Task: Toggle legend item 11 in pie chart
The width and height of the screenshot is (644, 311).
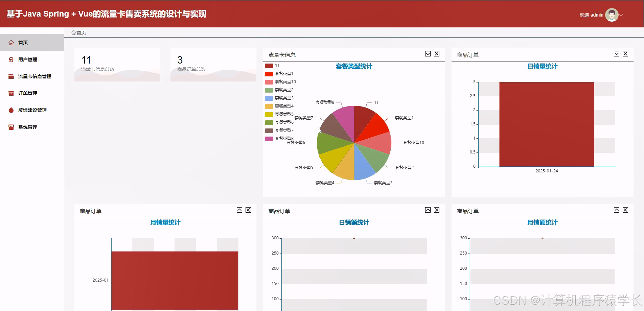Action: point(272,66)
